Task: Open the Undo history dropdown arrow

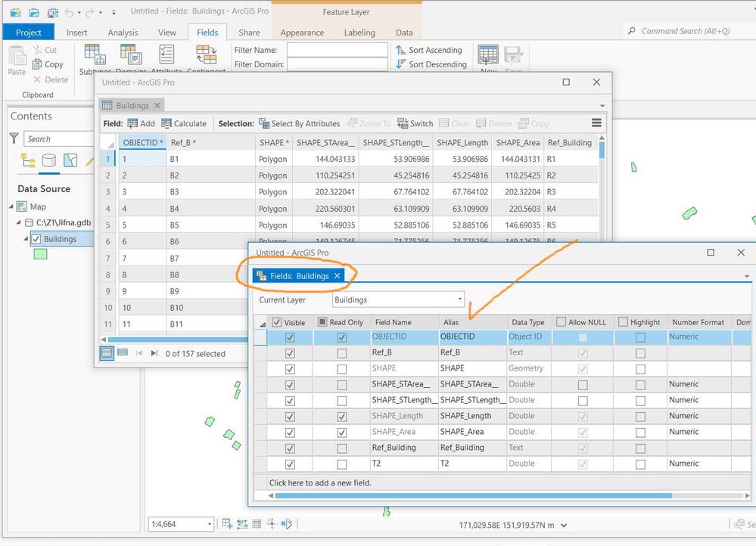Action: [79, 13]
